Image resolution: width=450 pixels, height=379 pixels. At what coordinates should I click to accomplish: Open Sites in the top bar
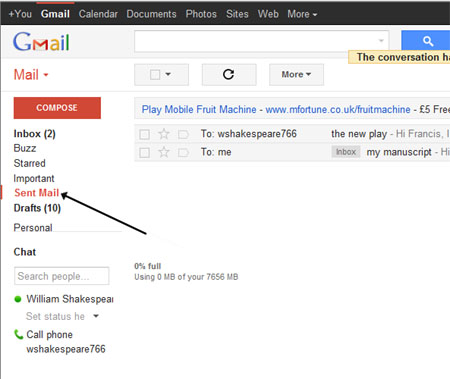pyautogui.click(x=237, y=14)
